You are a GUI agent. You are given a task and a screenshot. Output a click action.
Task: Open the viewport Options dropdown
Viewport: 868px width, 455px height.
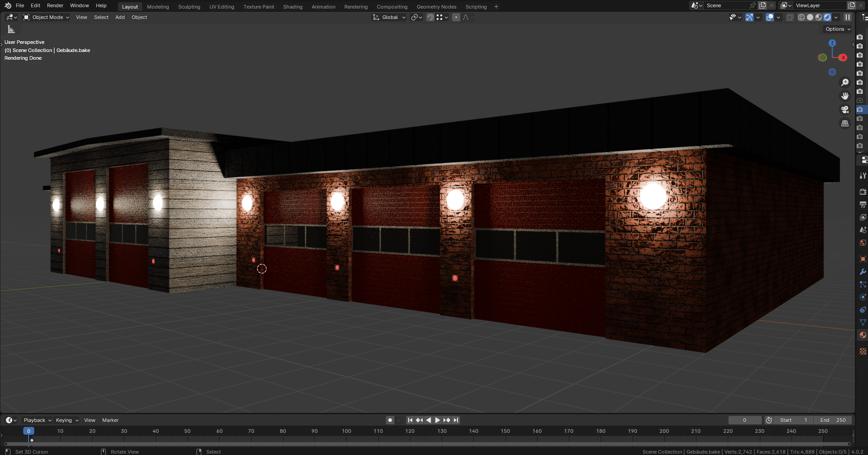coord(838,29)
